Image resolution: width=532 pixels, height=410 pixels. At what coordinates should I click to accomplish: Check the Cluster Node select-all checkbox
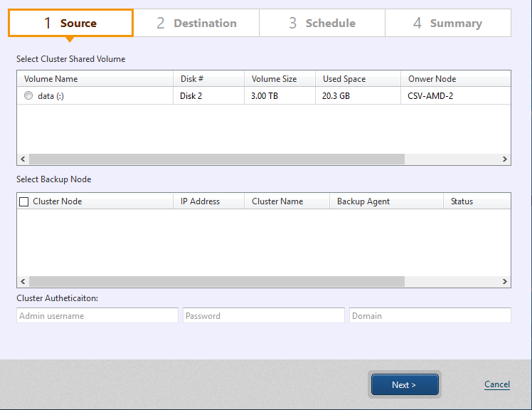24,201
